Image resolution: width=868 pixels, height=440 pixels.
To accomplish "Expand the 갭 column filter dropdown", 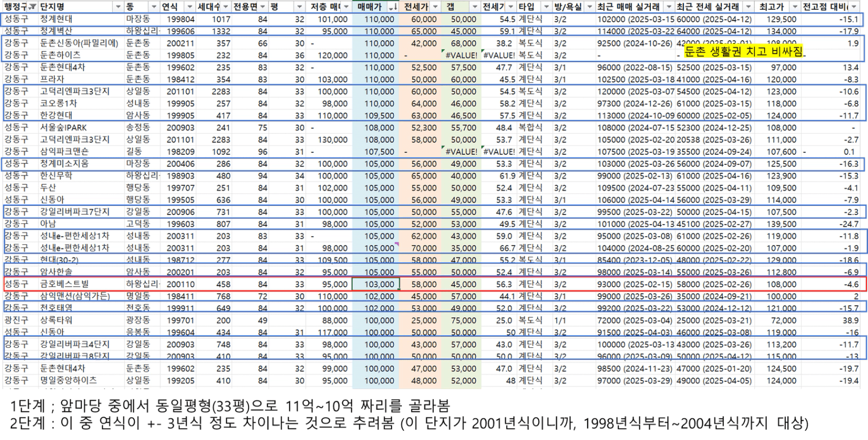I will pos(474,7).
